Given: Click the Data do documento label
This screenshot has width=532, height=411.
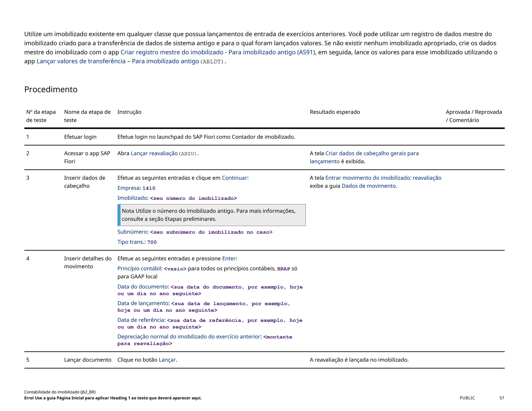Looking at the screenshot, I should point(142,287).
